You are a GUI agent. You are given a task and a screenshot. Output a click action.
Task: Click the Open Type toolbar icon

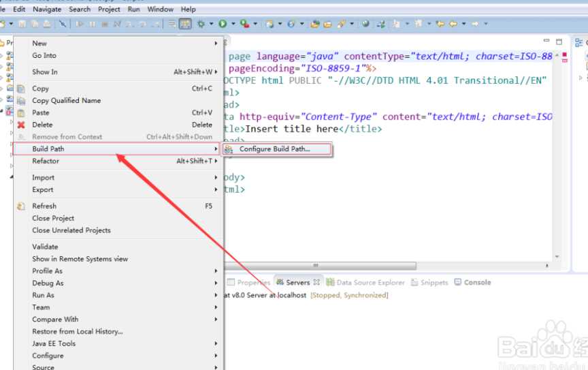[x=315, y=24]
